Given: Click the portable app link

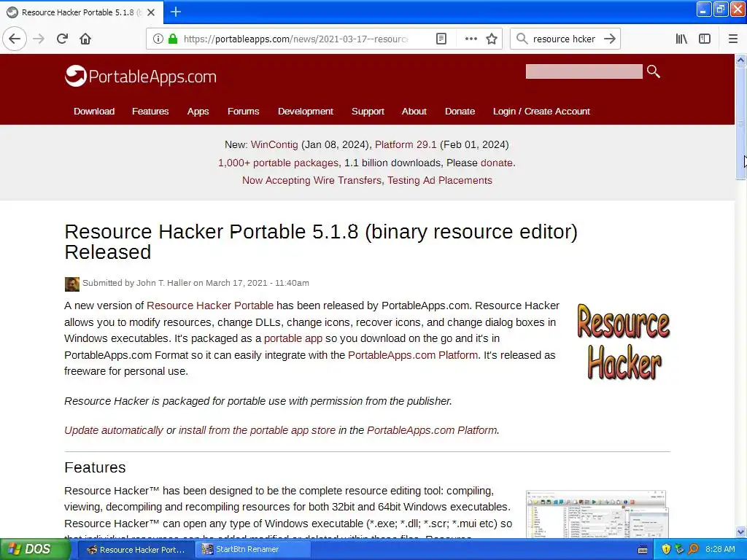Looking at the screenshot, I should (293, 338).
